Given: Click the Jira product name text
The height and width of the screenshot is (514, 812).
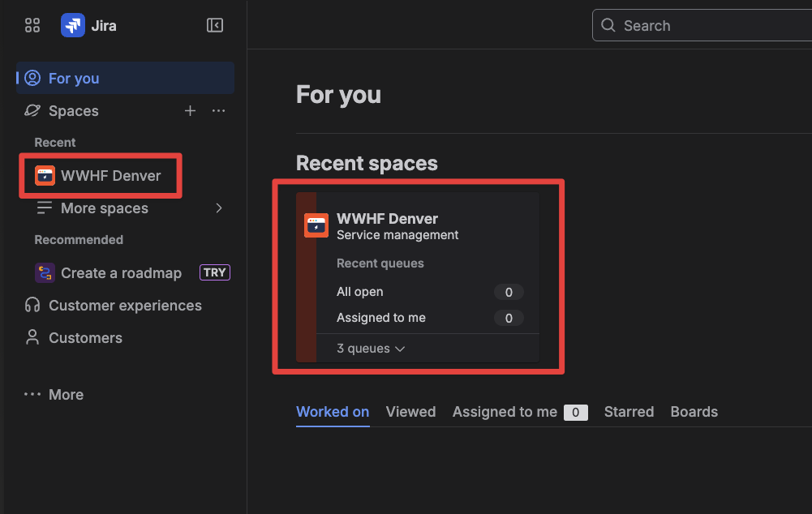Looking at the screenshot, I should click(x=104, y=26).
